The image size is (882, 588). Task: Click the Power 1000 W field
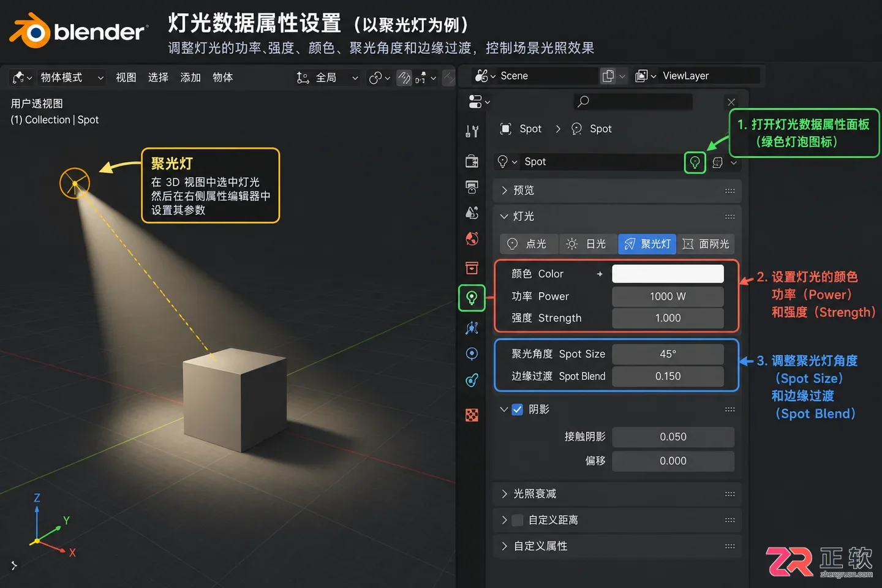pyautogui.click(x=668, y=296)
